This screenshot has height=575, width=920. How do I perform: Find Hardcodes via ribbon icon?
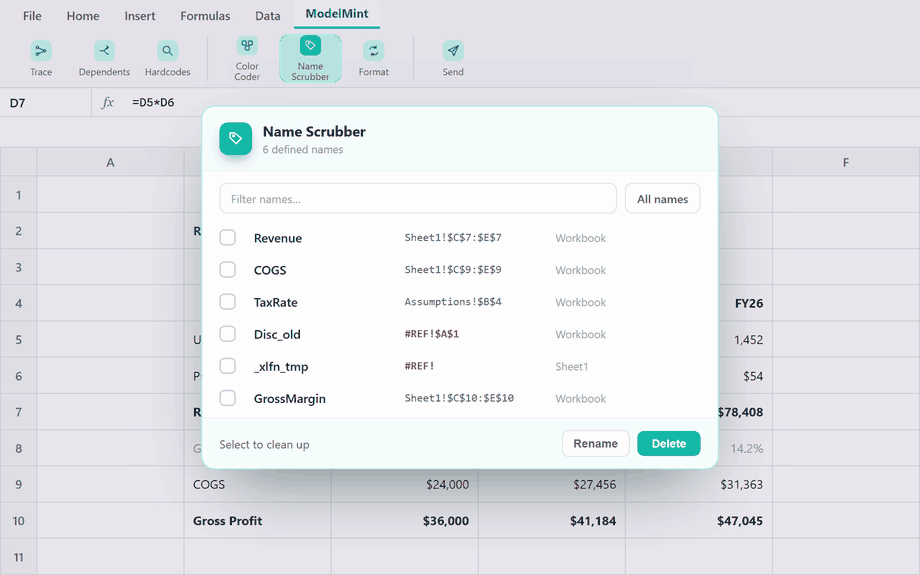[167, 51]
